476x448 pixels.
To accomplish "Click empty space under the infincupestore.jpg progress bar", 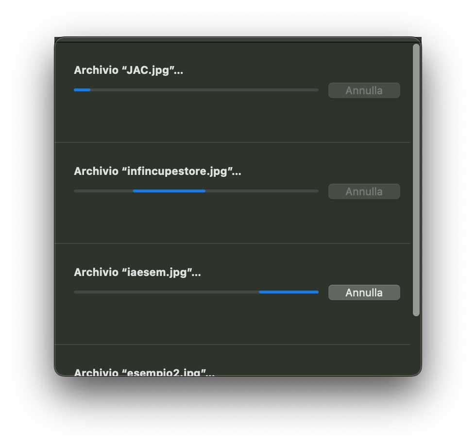I will point(196,218).
